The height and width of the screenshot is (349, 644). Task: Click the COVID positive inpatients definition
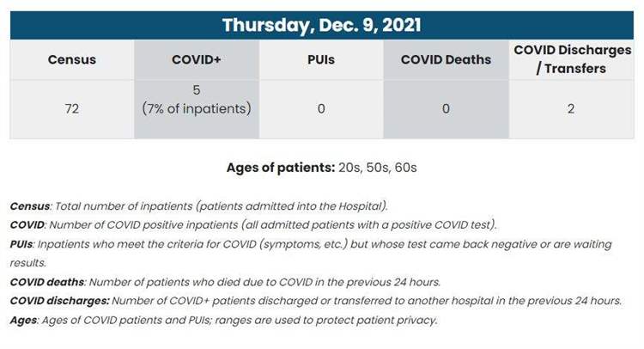pyautogui.click(x=253, y=225)
